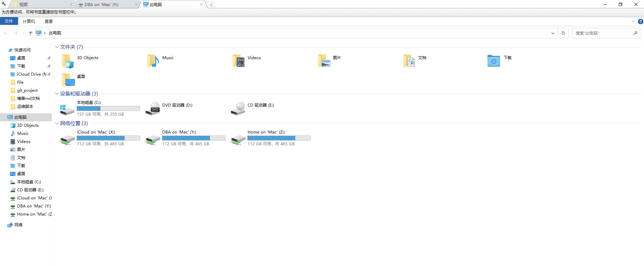Click the C: drive usage bar
Screen dimensions: 644x266
[x=108, y=108]
